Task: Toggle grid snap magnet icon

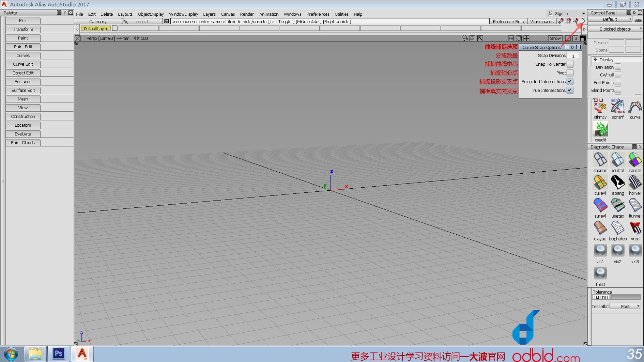Action: (568, 21)
